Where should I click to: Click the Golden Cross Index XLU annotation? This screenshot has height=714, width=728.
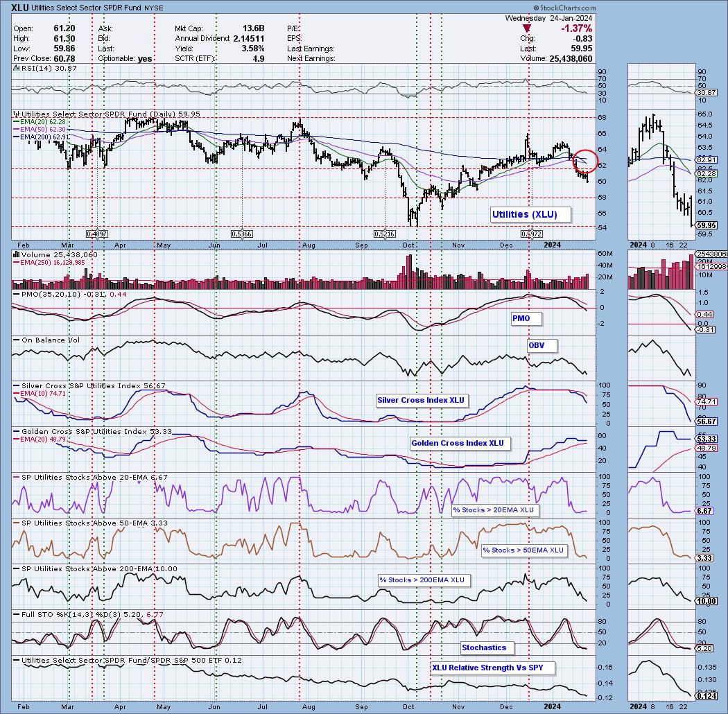[460, 443]
